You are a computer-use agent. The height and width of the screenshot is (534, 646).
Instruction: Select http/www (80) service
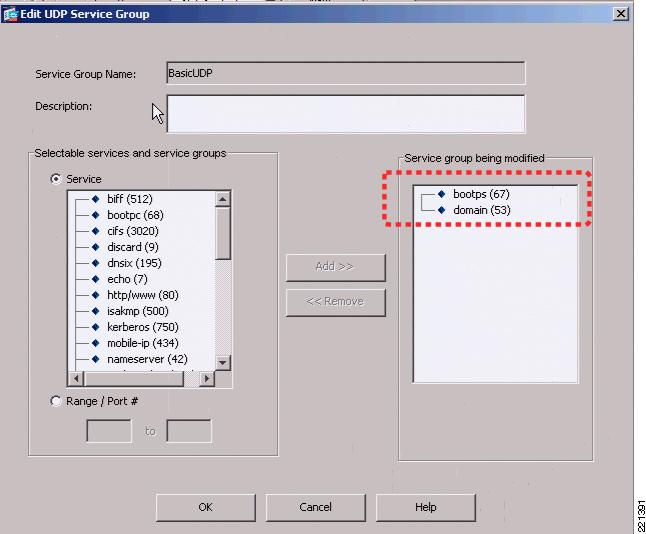[143, 295]
